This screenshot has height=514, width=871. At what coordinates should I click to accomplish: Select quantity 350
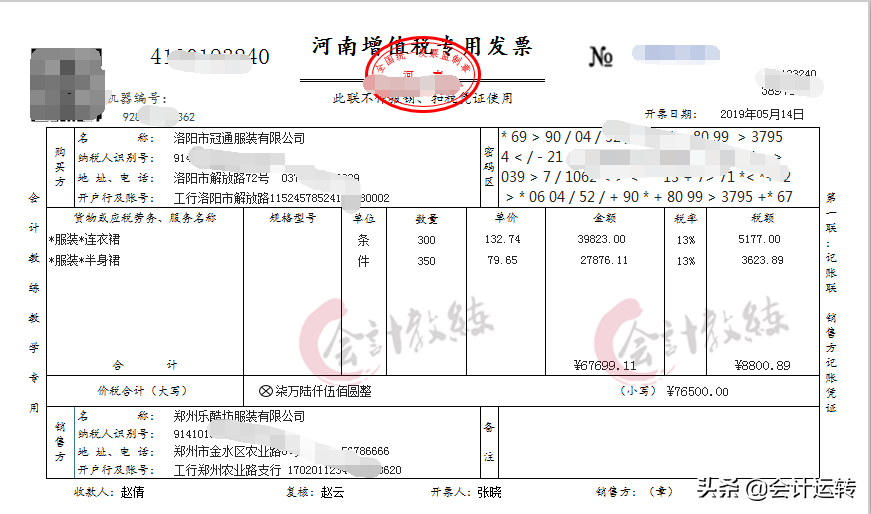tap(426, 261)
